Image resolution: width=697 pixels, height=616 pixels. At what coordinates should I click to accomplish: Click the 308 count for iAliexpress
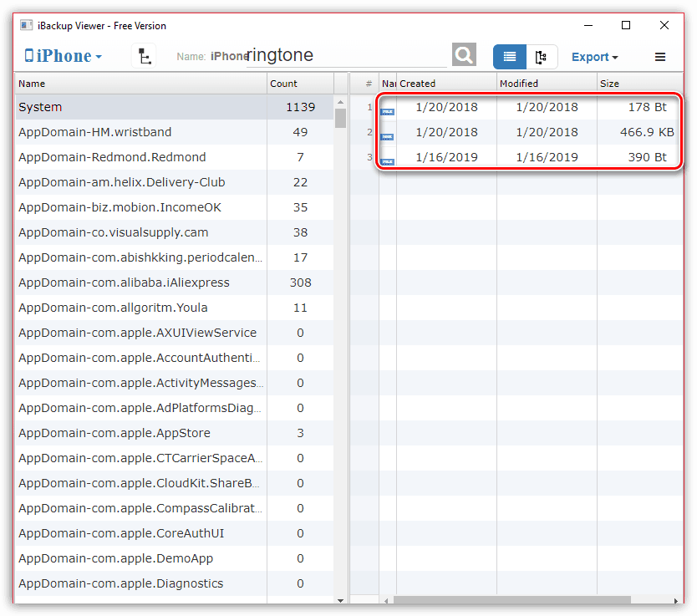click(x=301, y=283)
